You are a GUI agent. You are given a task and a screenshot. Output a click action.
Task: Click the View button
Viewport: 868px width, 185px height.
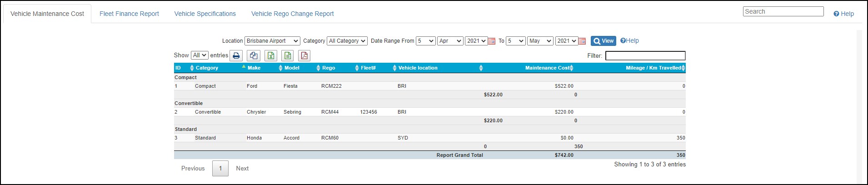(604, 41)
